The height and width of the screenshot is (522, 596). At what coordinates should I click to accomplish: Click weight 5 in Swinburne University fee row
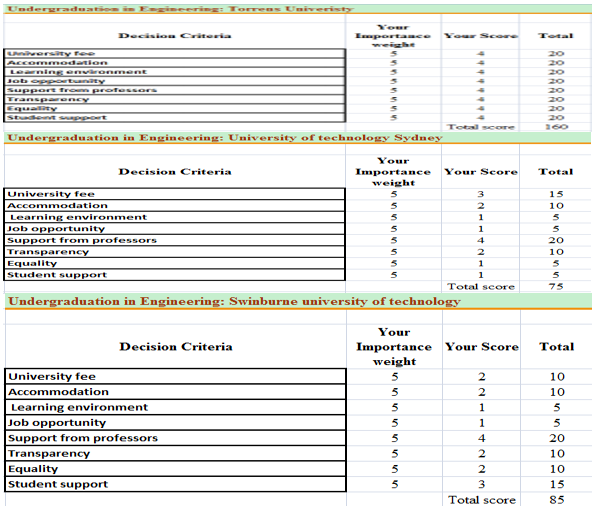[395, 377]
